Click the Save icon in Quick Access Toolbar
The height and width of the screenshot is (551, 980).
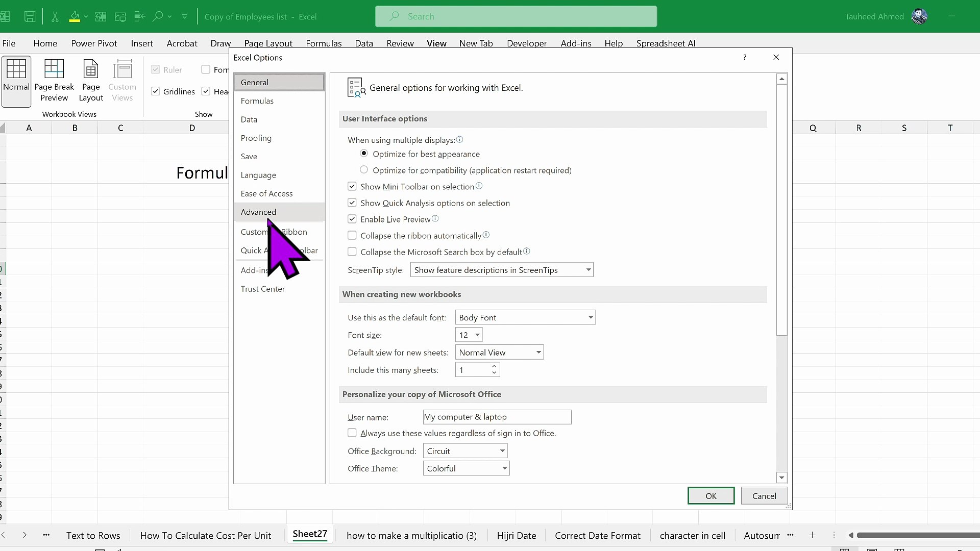(30, 16)
